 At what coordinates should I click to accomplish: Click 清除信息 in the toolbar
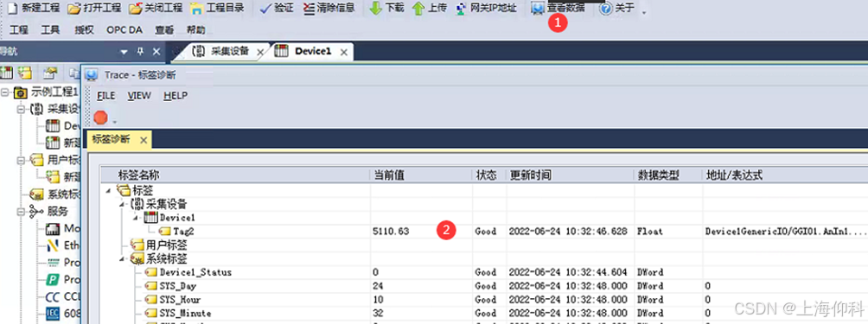pyautogui.click(x=329, y=9)
